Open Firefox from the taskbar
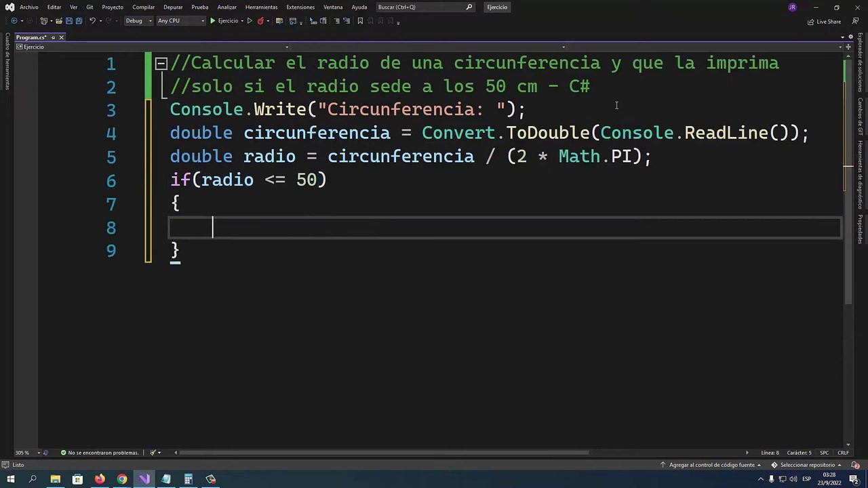This screenshot has width=868, height=488. click(100, 479)
